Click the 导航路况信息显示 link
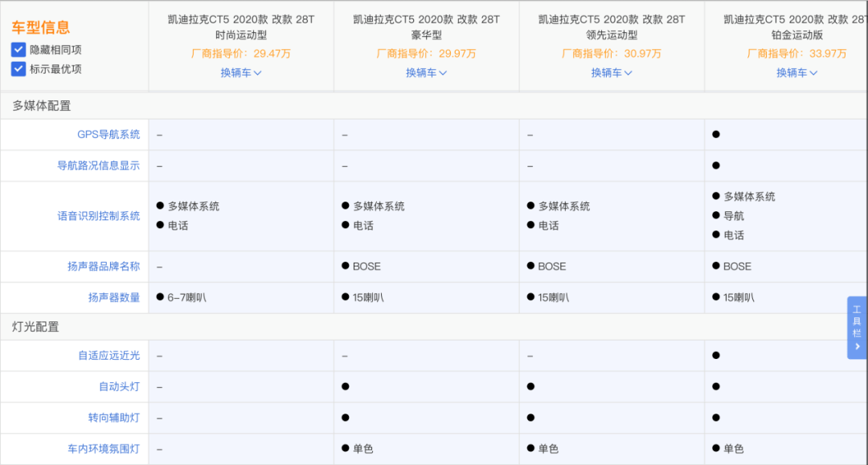 [98, 166]
